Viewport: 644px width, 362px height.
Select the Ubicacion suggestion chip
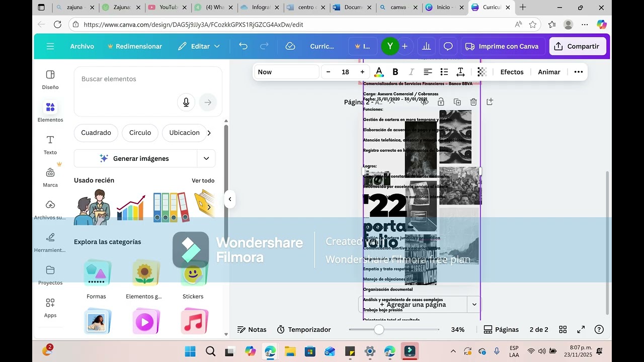pos(184,133)
